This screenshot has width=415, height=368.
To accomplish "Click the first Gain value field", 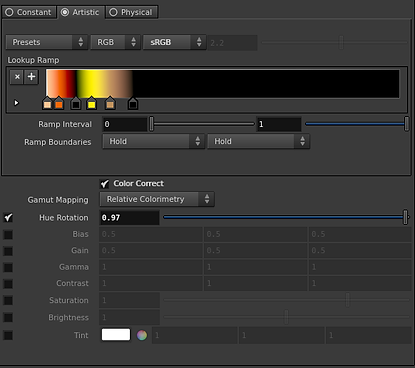I will (x=151, y=251).
